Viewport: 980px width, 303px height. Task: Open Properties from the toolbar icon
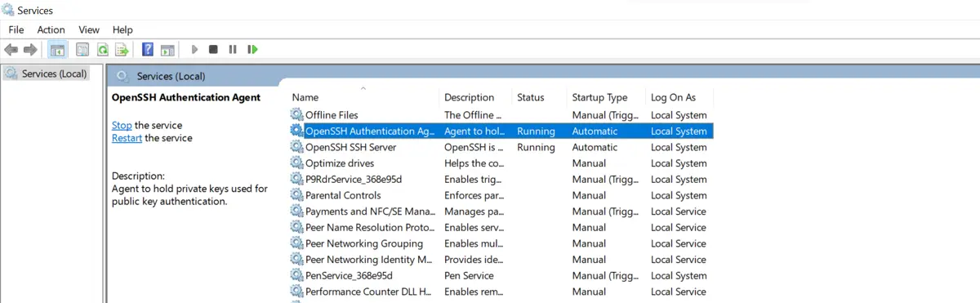click(82, 50)
